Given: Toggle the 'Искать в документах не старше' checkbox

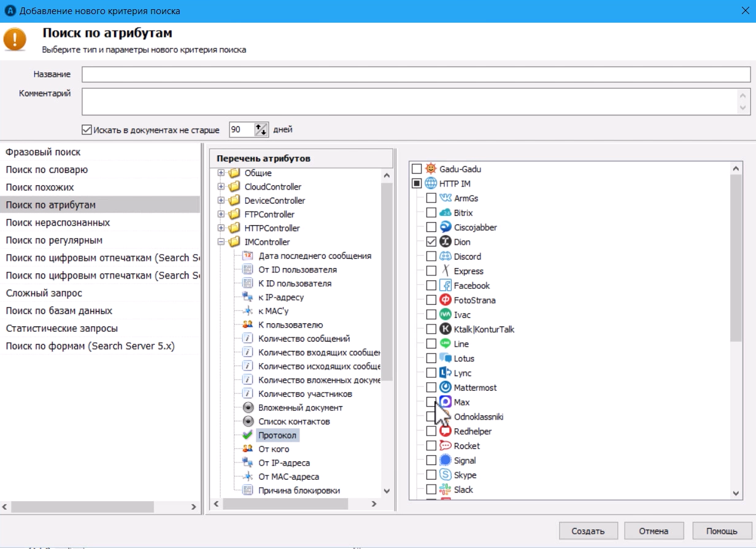Looking at the screenshot, I should click(x=87, y=130).
